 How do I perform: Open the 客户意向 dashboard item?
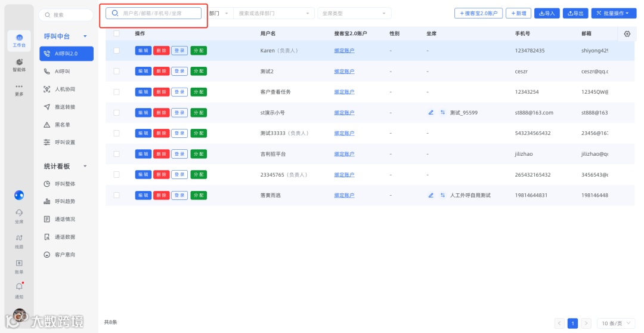(67, 255)
